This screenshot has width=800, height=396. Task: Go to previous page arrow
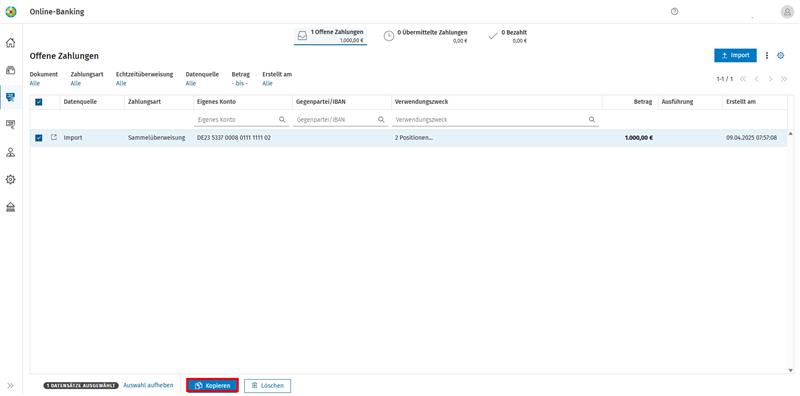click(x=757, y=79)
